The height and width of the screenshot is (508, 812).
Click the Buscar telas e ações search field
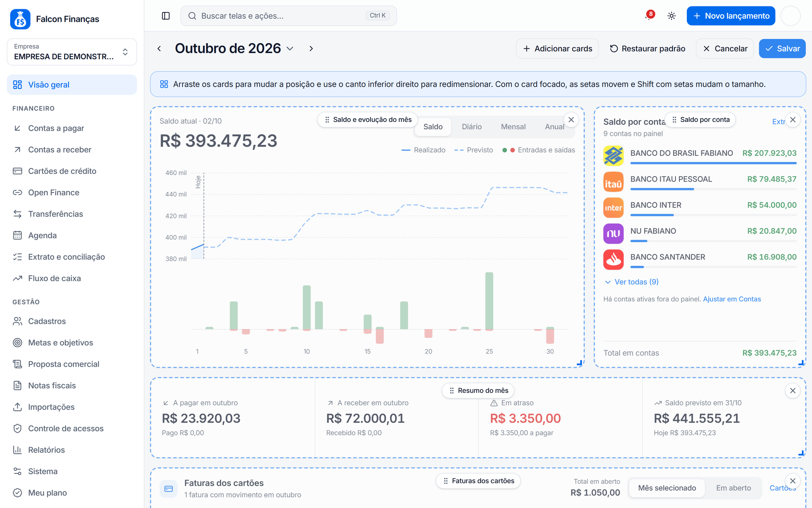coord(288,16)
